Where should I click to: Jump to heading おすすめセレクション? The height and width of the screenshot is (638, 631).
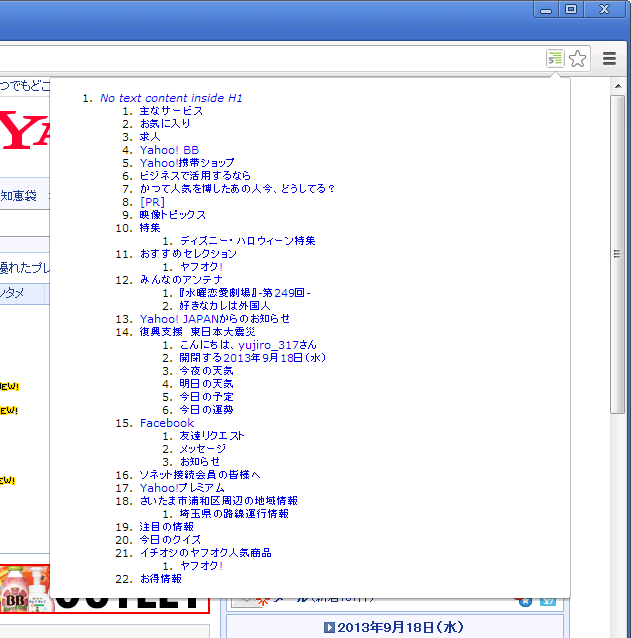[188, 254]
